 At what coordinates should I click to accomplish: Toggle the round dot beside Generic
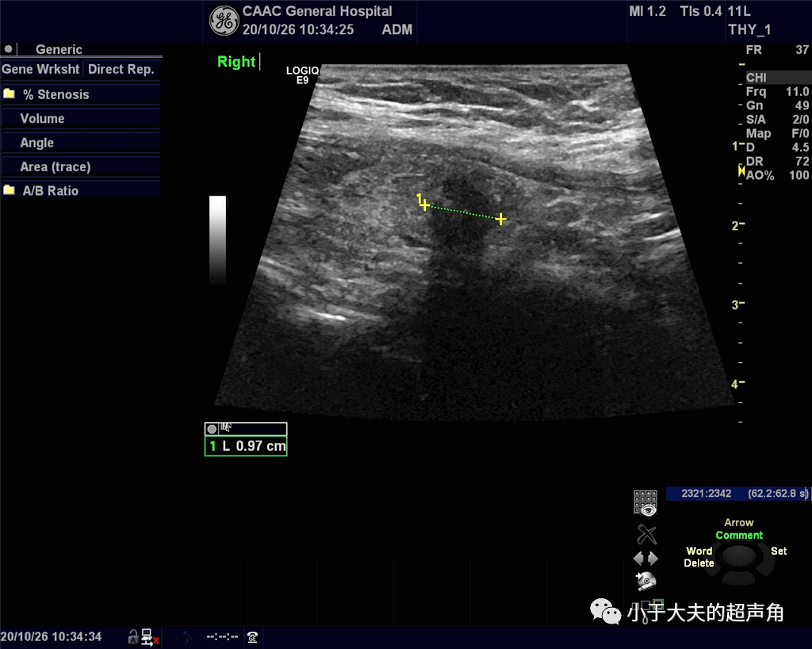coord(8,49)
